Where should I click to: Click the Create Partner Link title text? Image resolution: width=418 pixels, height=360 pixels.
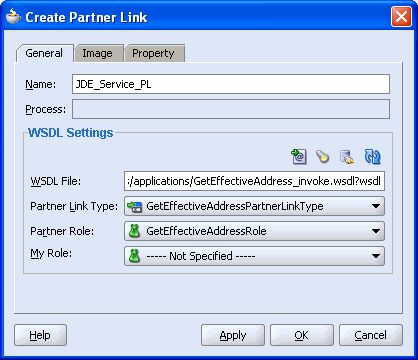coord(86,17)
